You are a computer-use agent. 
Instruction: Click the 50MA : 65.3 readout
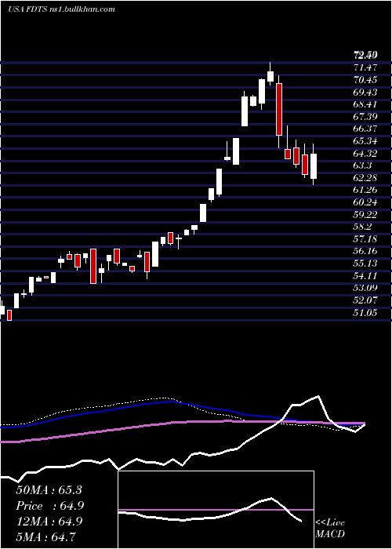[49, 490]
